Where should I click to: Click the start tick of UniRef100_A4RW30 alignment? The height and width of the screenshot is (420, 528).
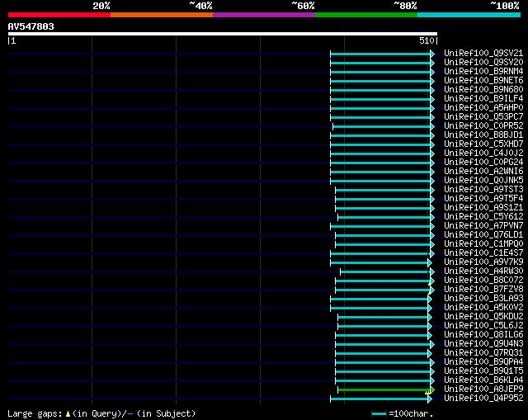(x=341, y=271)
